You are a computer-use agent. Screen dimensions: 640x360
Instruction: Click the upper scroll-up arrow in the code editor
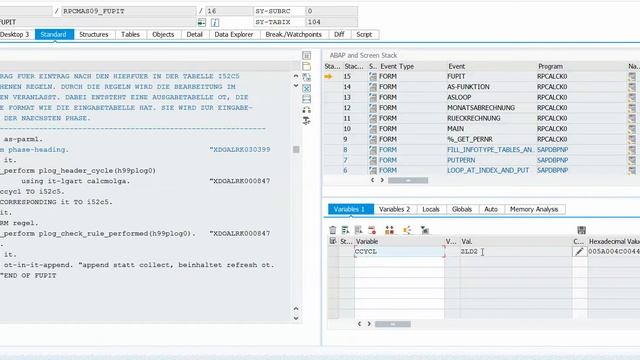296,76
